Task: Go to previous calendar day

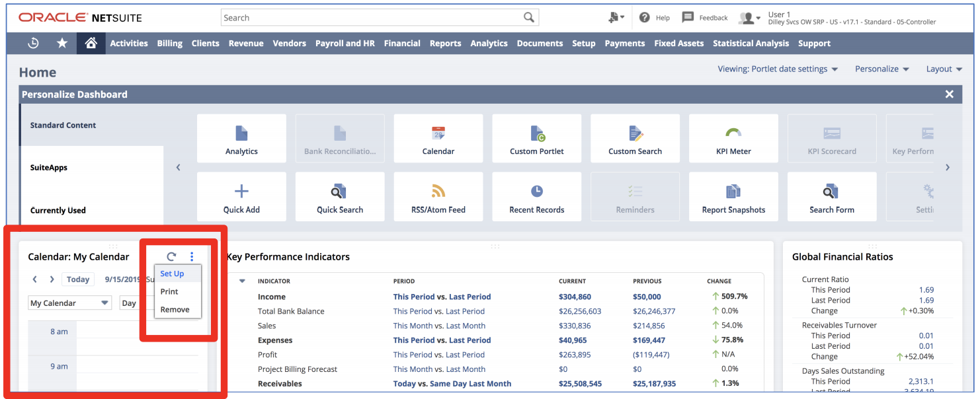Action: 35,279
